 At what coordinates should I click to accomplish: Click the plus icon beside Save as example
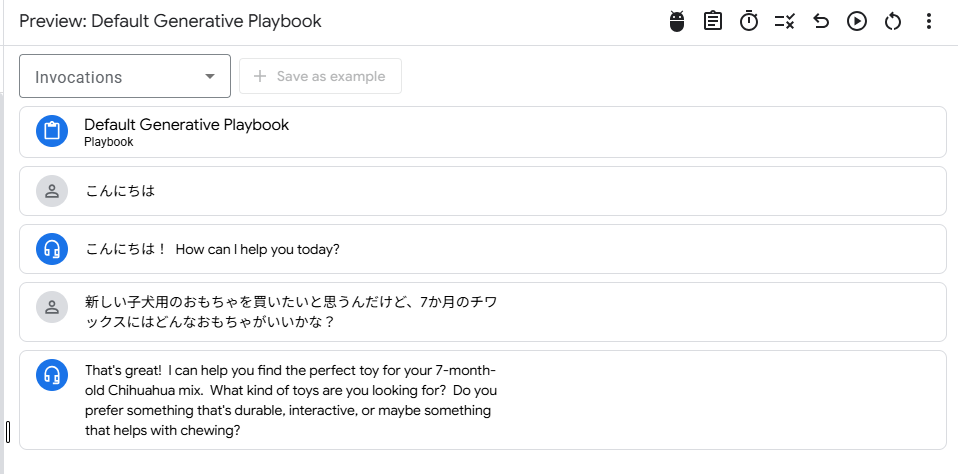tap(260, 76)
